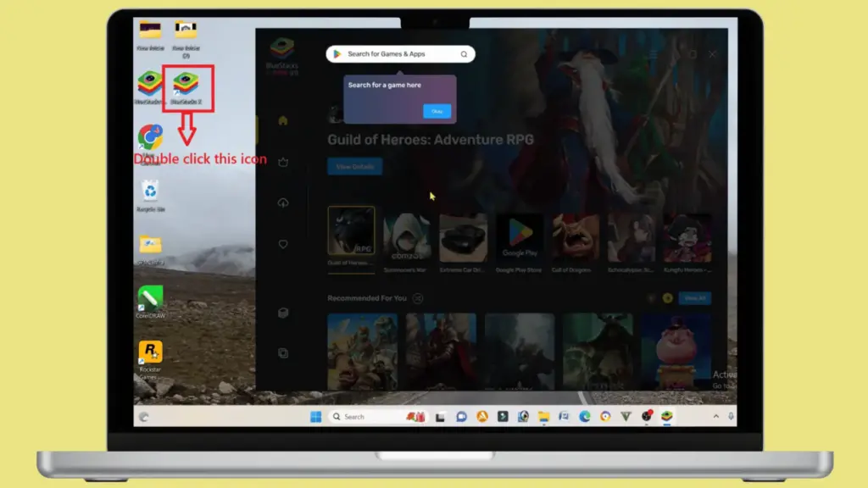Image resolution: width=868 pixels, height=488 pixels.
Task: Click the shuffle icon beside Recommended For You
Action: (x=418, y=298)
